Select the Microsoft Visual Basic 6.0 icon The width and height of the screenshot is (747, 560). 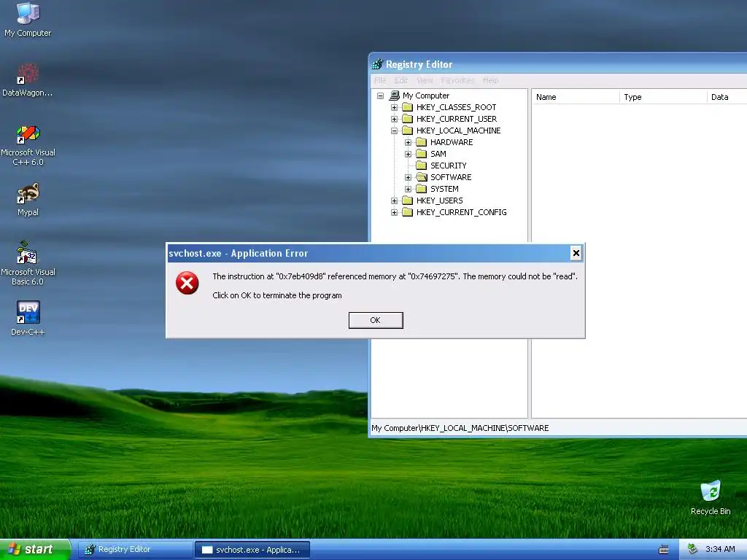[x=27, y=252]
